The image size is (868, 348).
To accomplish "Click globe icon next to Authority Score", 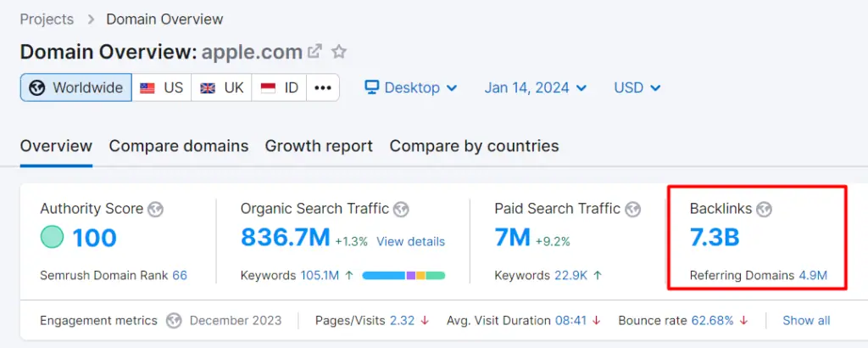I will 156,210.
